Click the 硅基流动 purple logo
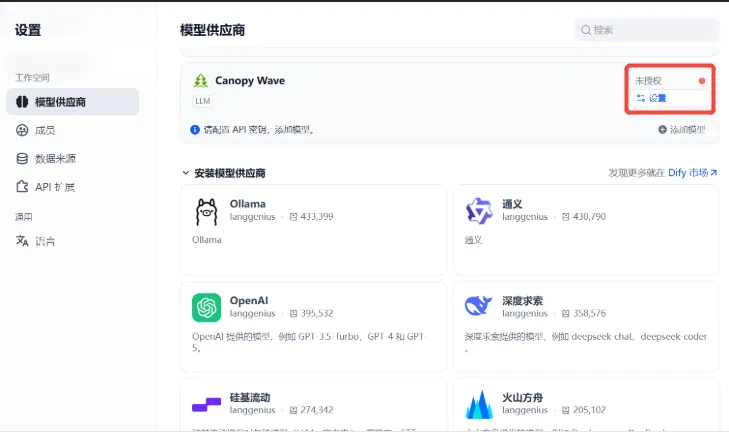The width and height of the screenshot is (729, 432). pyautogui.click(x=206, y=404)
